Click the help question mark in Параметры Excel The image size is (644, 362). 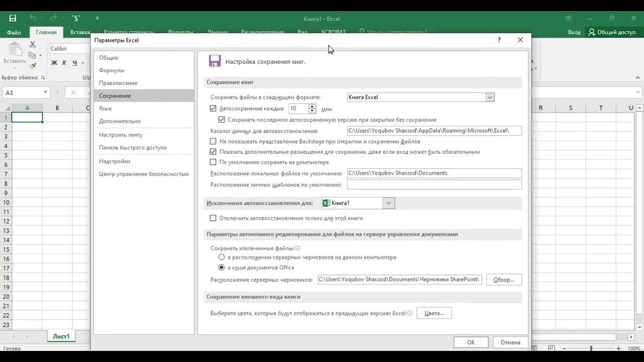tap(499, 40)
